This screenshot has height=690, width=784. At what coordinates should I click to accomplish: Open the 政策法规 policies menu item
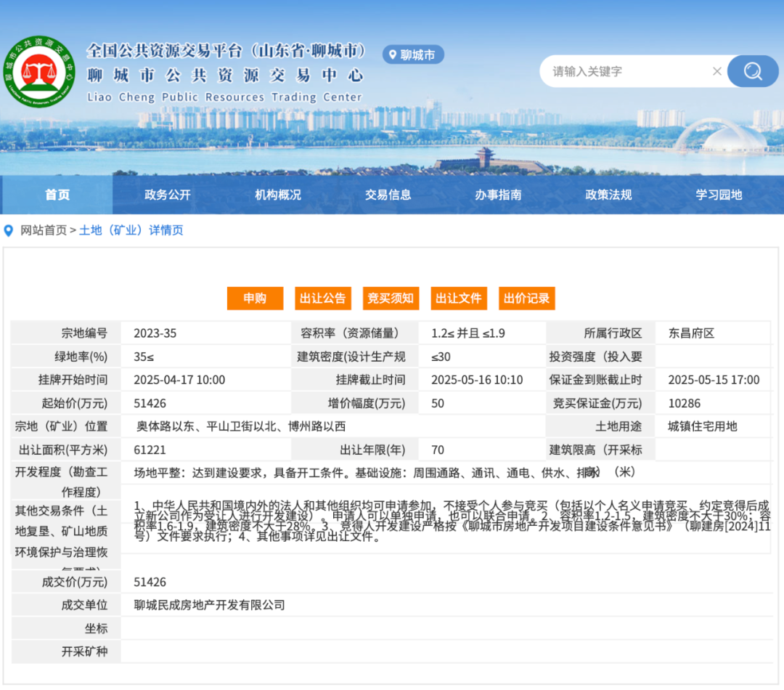pyautogui.click(x=608, y=195)
